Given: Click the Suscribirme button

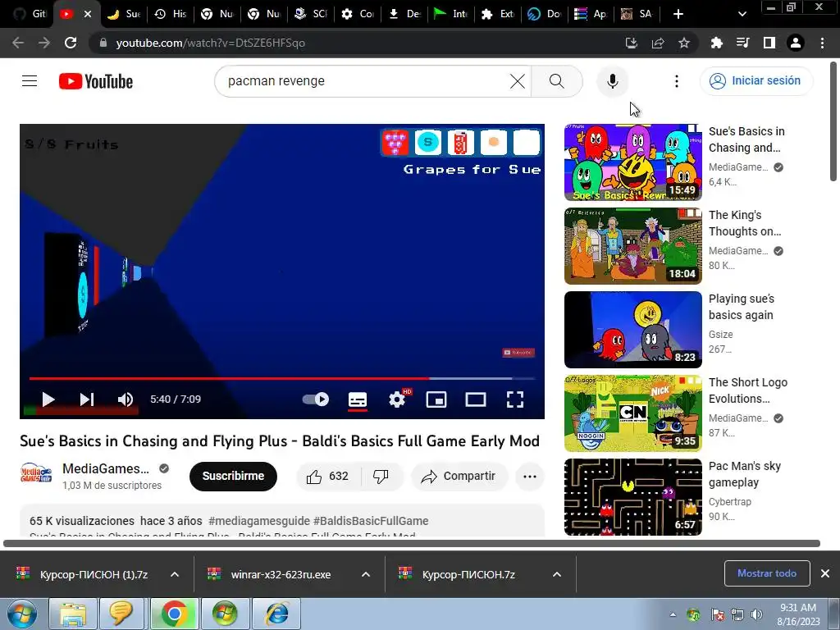Looking at the screenshot, I should 233,476.
